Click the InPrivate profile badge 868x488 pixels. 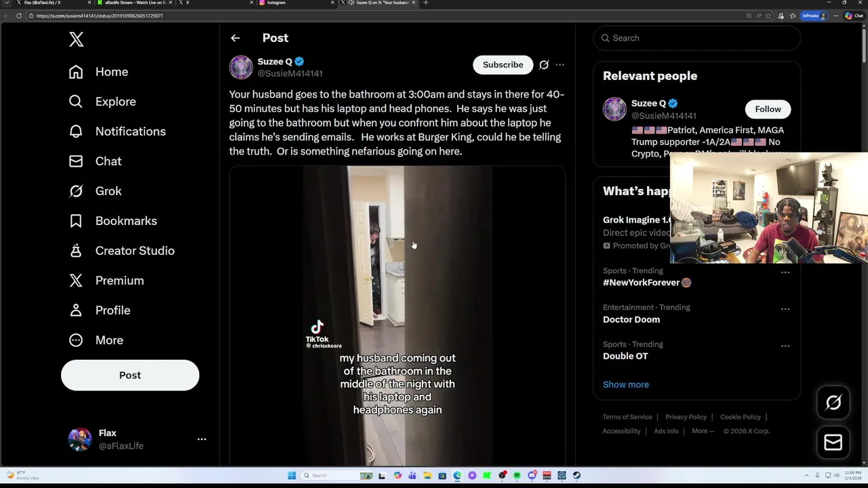[814, 16]
